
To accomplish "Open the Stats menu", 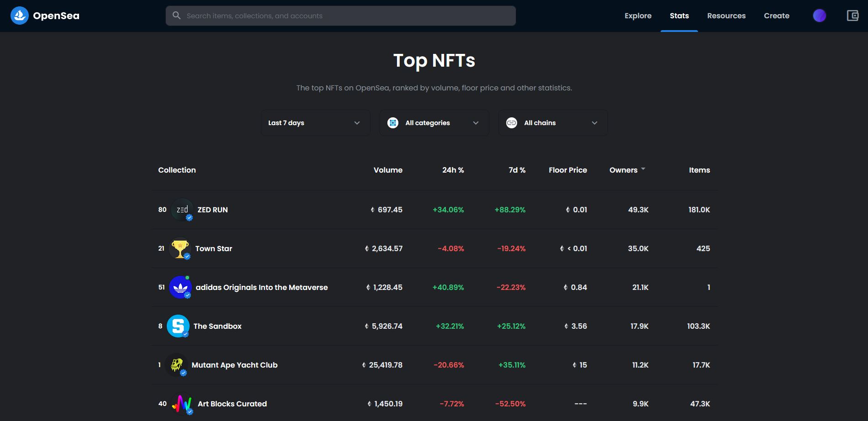I will [679, 16].
